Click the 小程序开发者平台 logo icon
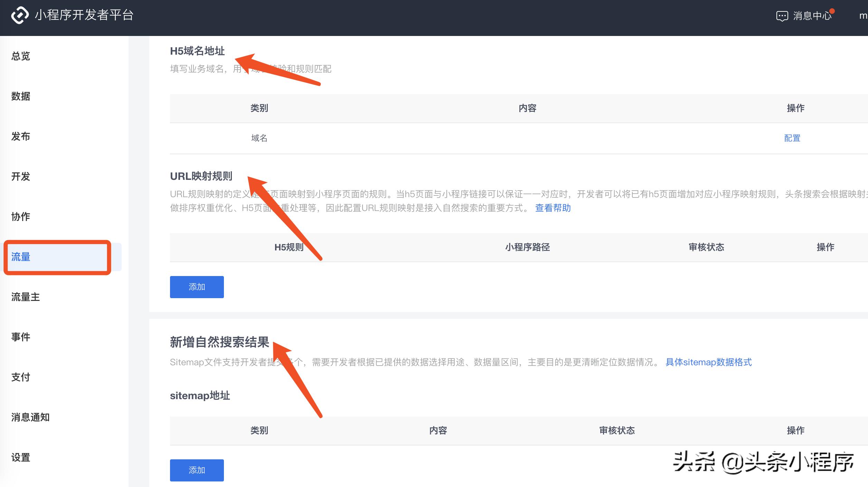 coord(20,15)
